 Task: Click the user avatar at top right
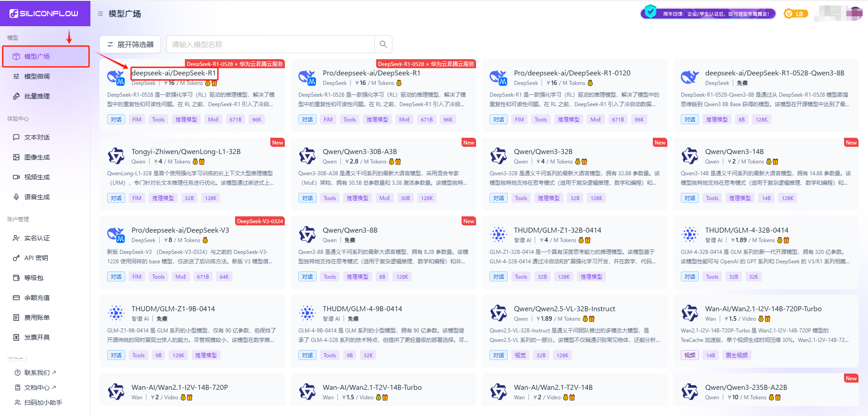tap(854, 14)
